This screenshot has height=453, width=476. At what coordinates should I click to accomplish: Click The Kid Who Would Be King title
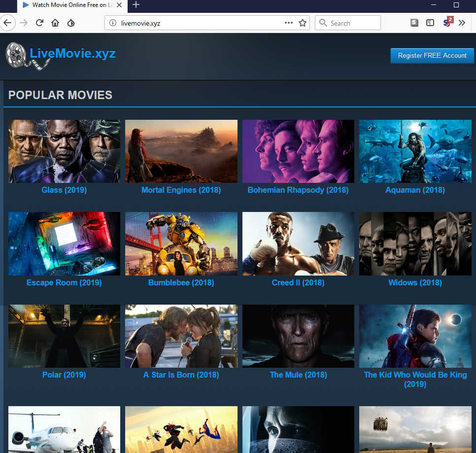tap(415, 380)
